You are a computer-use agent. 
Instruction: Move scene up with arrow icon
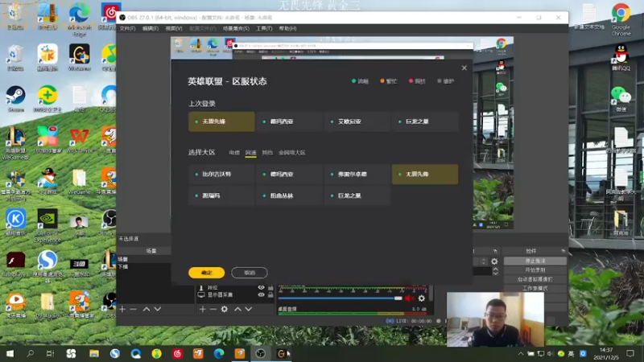pyautogui.click(x=147, y=309)
